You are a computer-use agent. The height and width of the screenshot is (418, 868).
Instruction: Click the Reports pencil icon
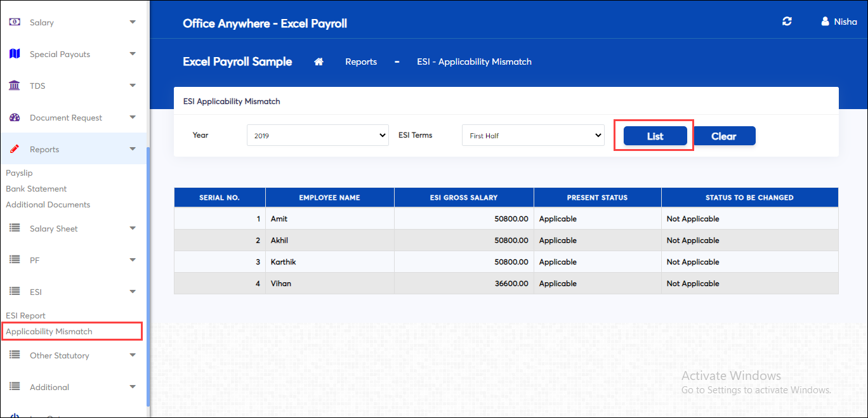15,149
